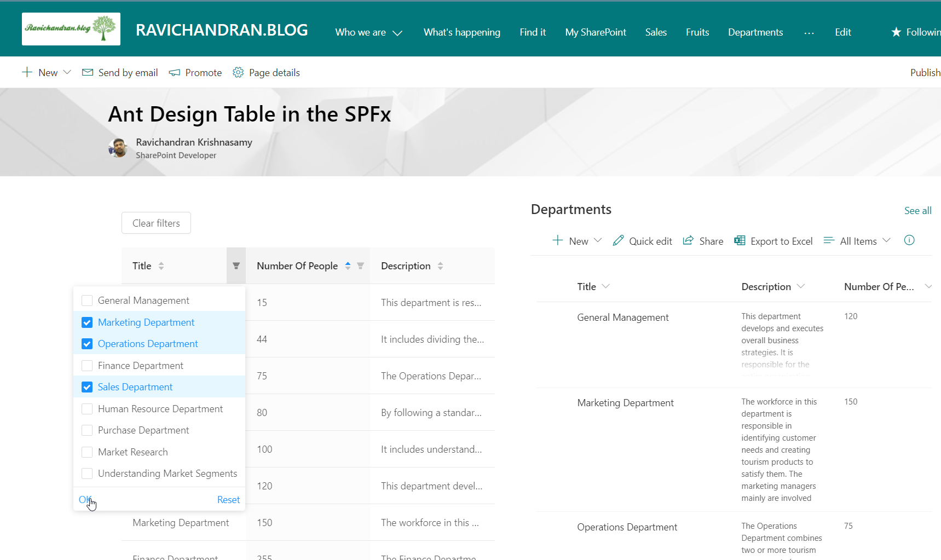Click the Clear filters button
Image resolution: width=941 pixels, height=560 pixels.
[x=156, y=223]
